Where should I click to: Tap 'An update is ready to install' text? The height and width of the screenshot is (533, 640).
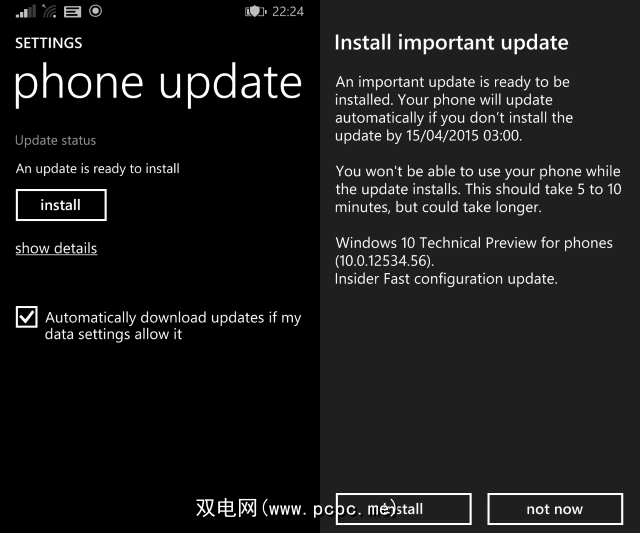98,169
